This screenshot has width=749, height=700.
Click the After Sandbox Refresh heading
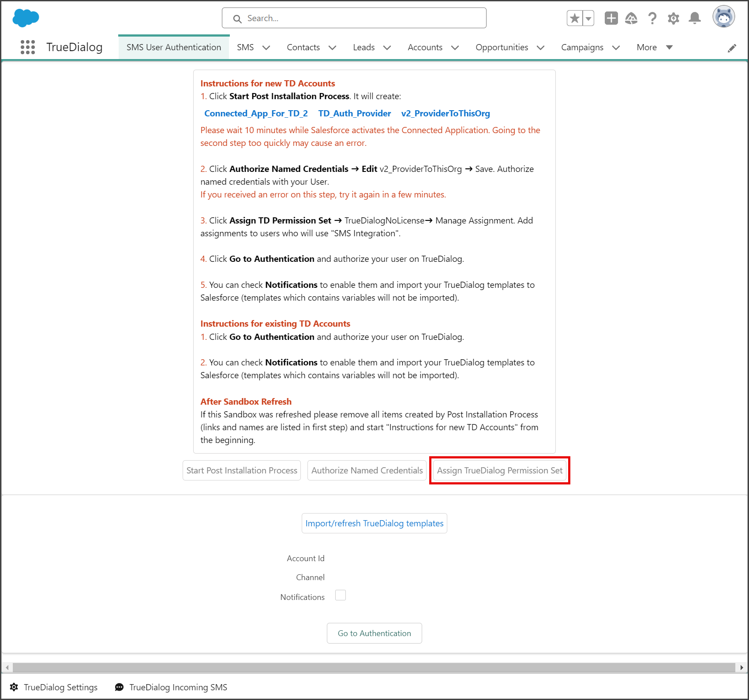coord(246,402)
